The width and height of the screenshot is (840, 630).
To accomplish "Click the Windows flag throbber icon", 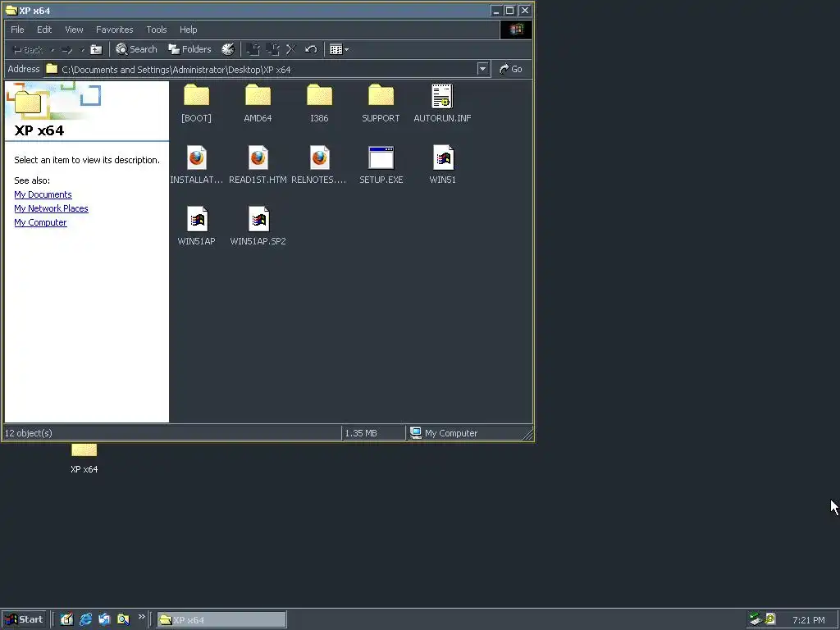I will pos(516,30).
